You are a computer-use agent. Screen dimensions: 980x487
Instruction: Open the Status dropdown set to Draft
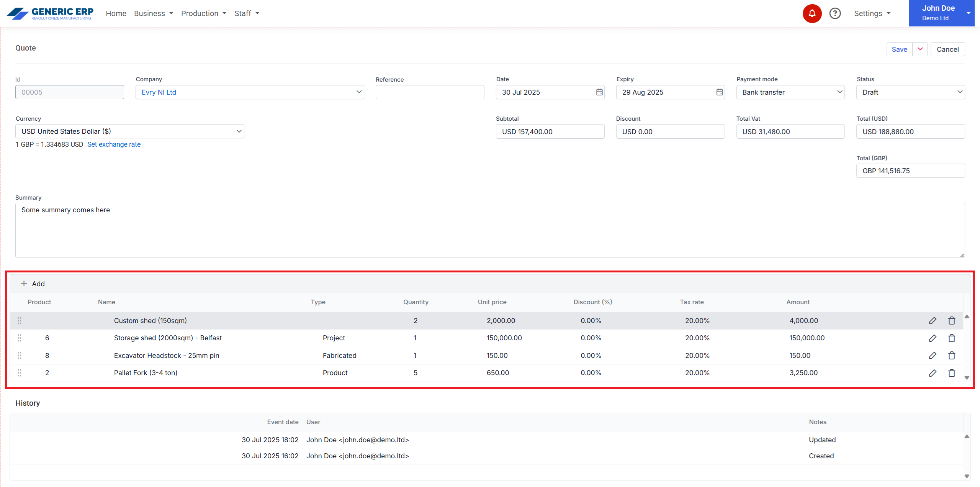910,92
